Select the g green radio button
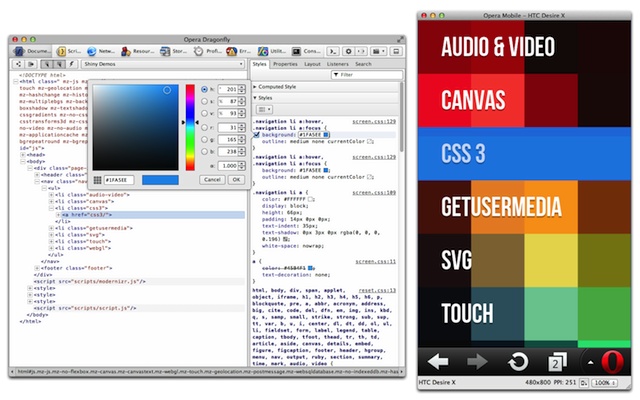 click(204, 140)
